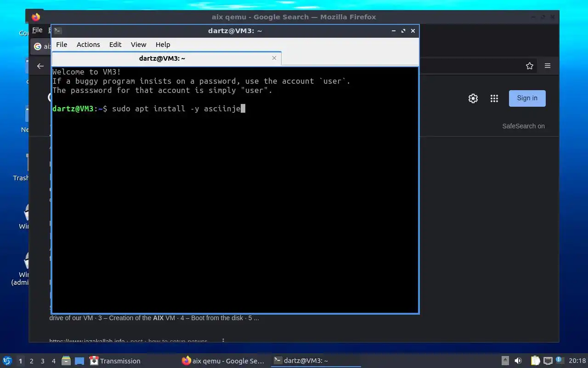Click the show desktop icon in taskbar

pyautogui.click(x=79, y=361)
